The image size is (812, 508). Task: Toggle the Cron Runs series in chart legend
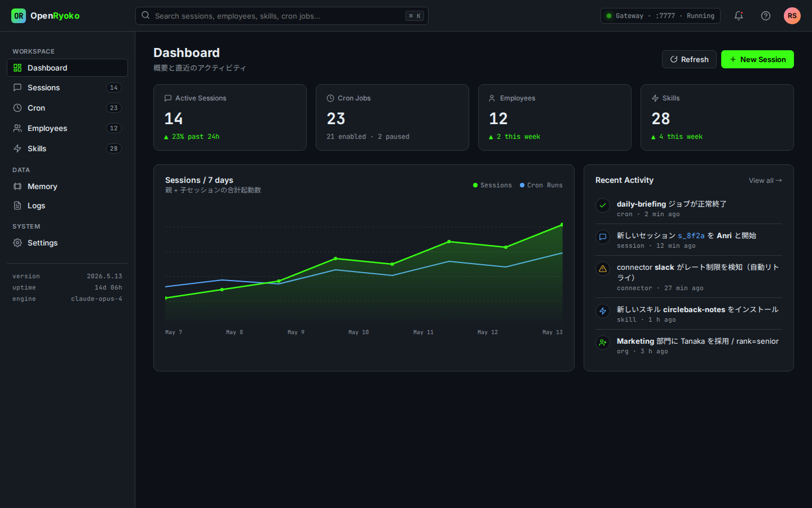click(x=541, y=185)
